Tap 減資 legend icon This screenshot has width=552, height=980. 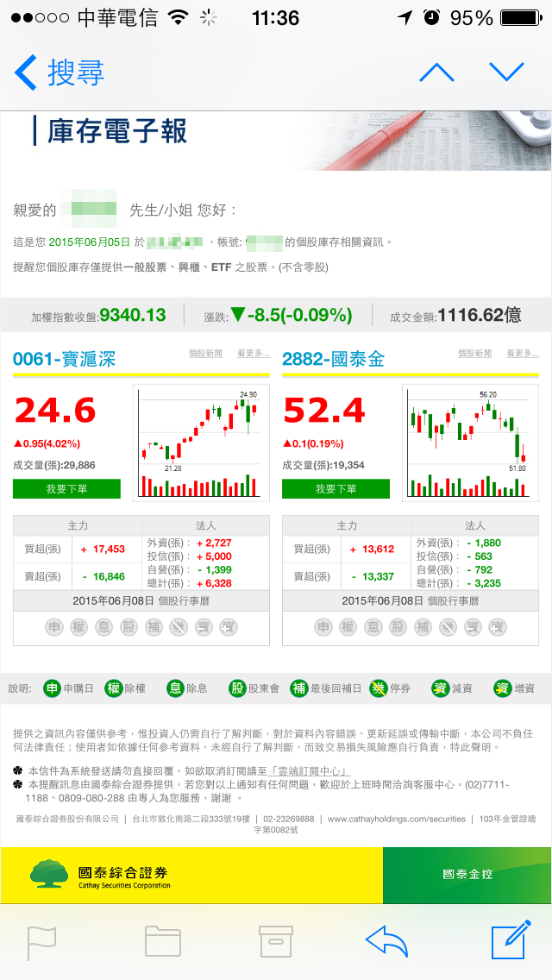click(x=440, y=688)
